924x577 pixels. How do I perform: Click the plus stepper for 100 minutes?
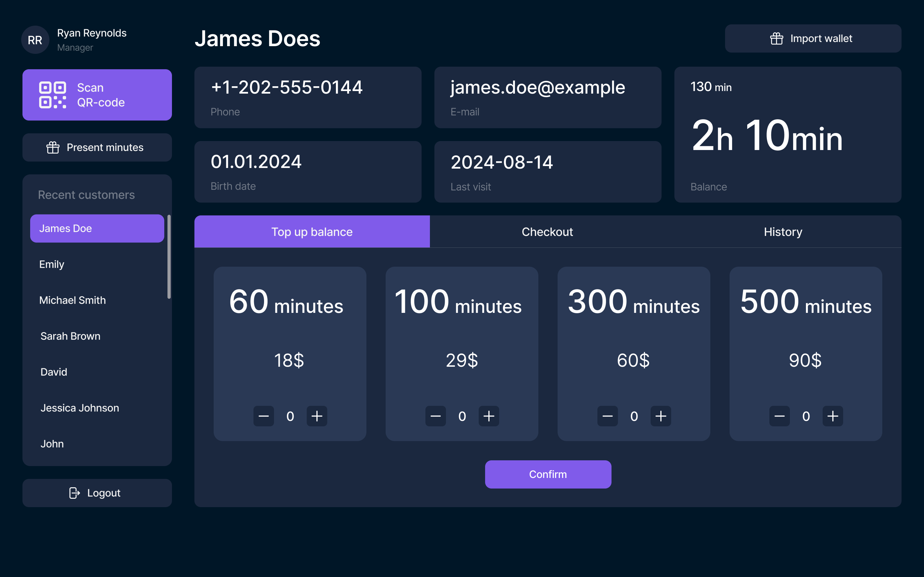pos(489,415)
